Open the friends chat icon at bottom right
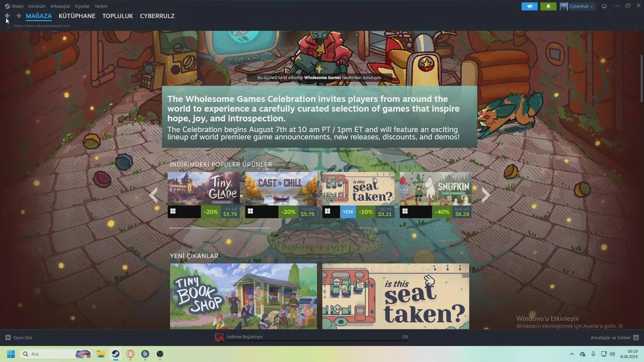 (x=636, y=337)
